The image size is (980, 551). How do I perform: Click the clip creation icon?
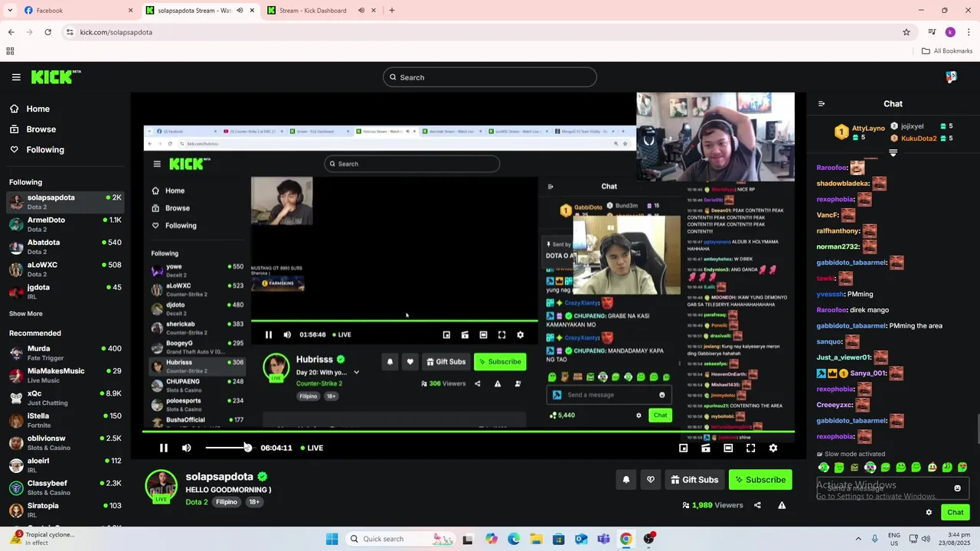pyautogui.click(x=706, y=448)
